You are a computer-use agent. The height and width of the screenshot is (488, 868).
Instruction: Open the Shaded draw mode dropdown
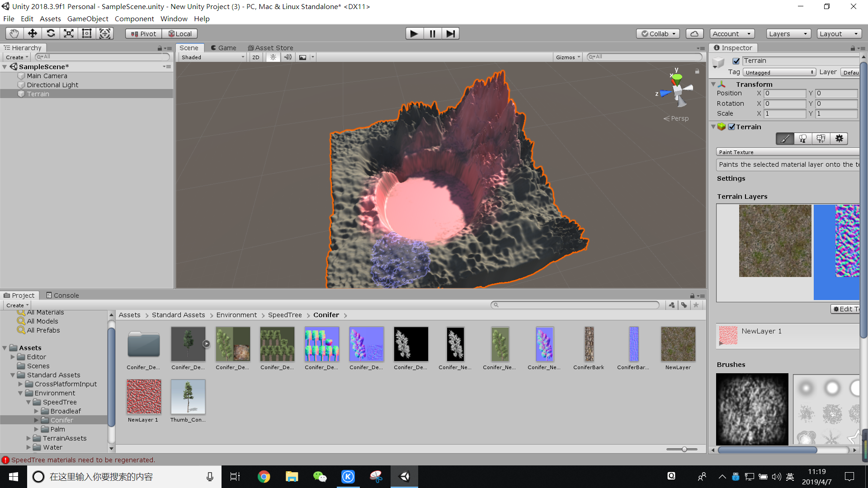pyautogui.click(x=212, y=57)
